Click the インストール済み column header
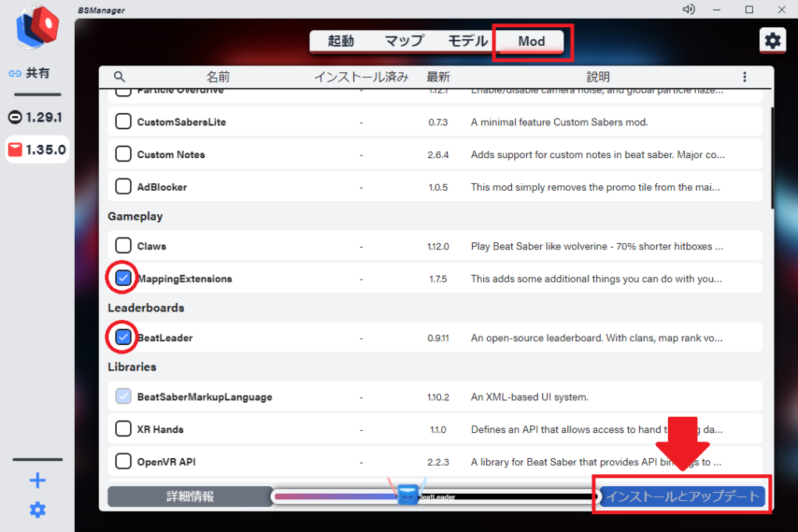 pos(362,77)
